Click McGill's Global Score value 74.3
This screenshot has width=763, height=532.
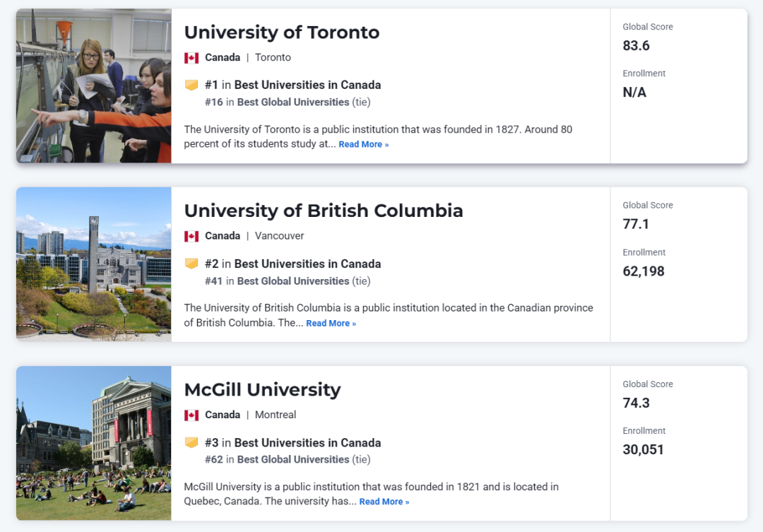[636, 403]
